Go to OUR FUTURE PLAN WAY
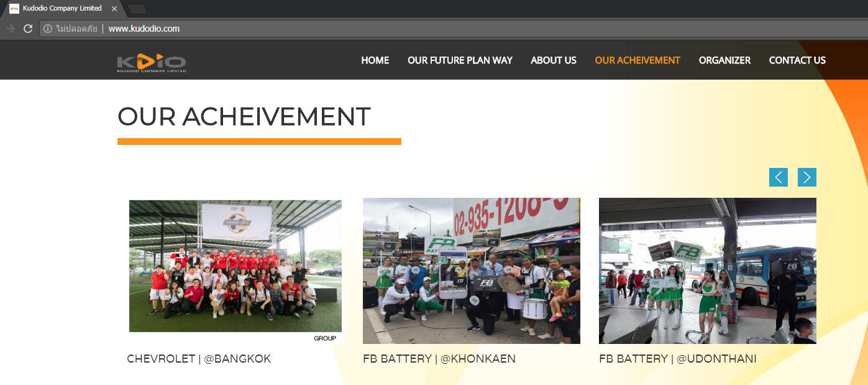Screen dimensions: 868x385 tap(460, 60)
